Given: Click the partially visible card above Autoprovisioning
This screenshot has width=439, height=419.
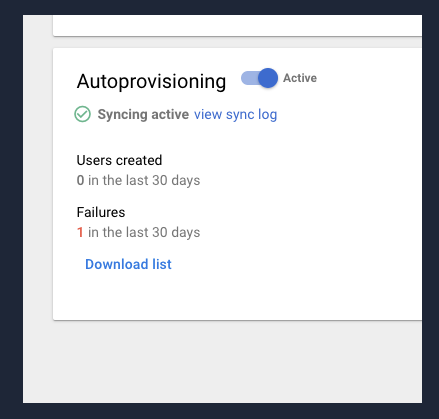Looking at the screenshot, I should [237, 25].
